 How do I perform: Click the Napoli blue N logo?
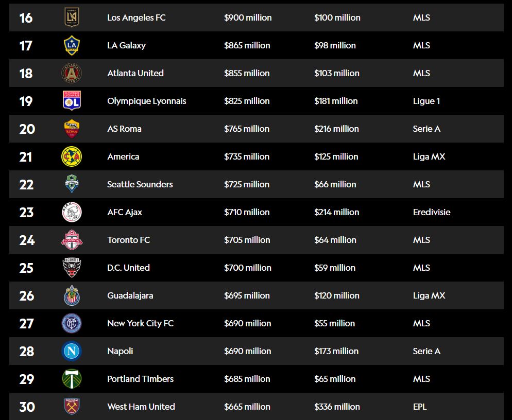[72, 351]
